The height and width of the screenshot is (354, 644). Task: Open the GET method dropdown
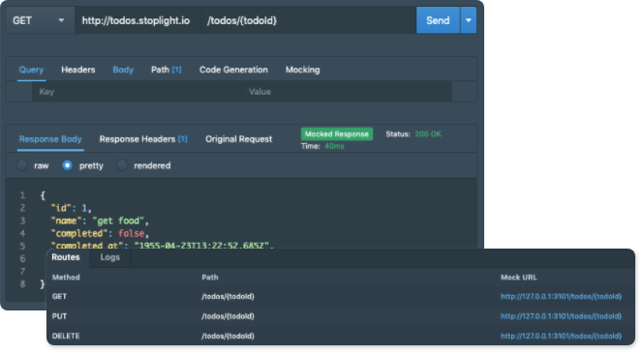pos(40,20)
